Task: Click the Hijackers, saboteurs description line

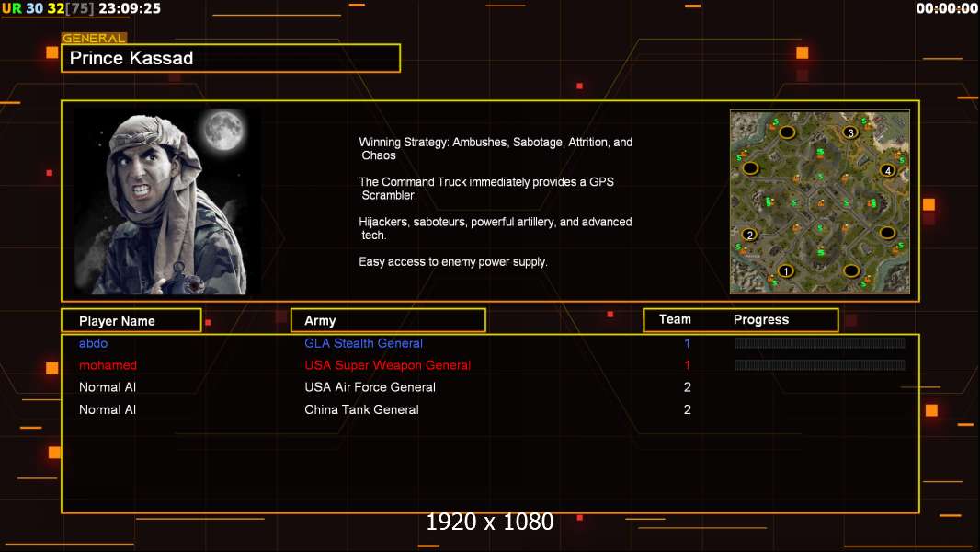Action: click(x=495, y=228)
